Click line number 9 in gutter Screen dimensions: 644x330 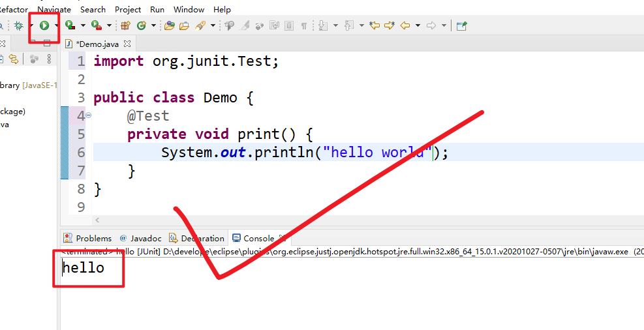(80, 207)
